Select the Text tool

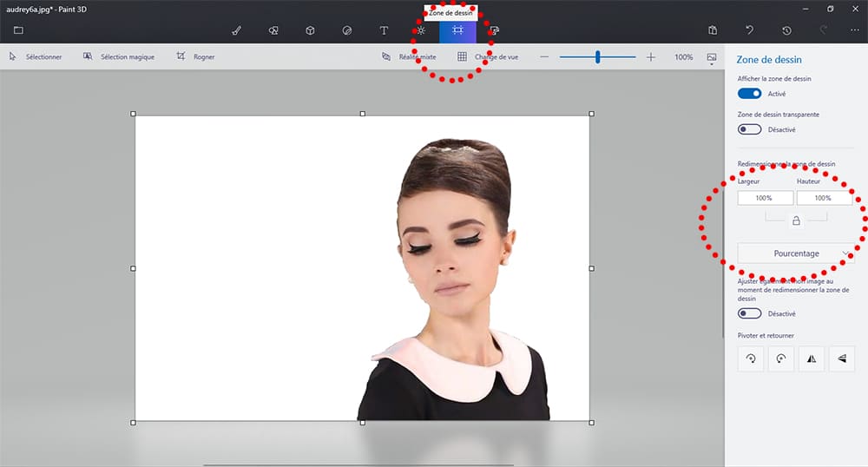pyautogui.click(x=384, y=30)
